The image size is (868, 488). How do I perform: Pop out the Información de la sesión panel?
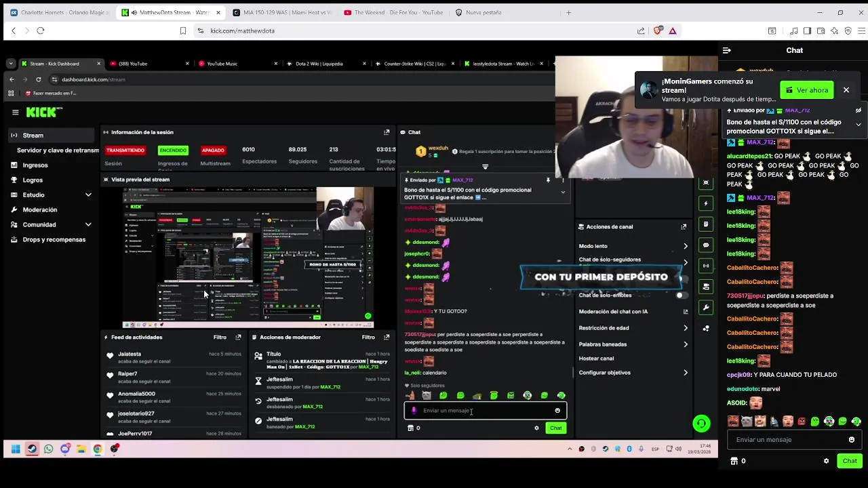[387, 132]
